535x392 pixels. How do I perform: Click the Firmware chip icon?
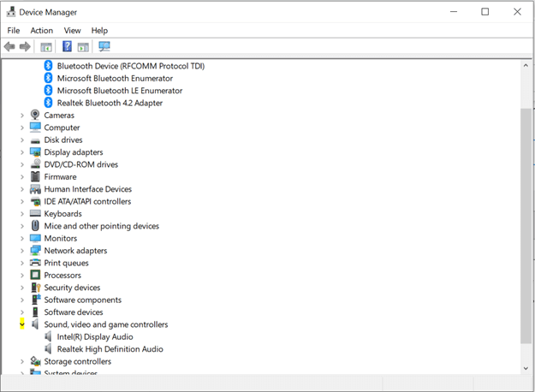pos(35,176)
